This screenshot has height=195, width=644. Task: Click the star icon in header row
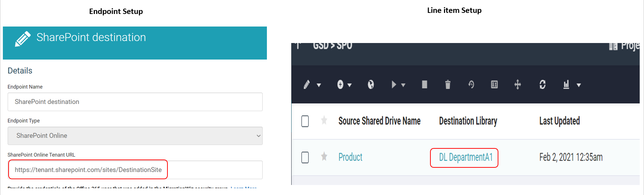click(x=324, y=120)
